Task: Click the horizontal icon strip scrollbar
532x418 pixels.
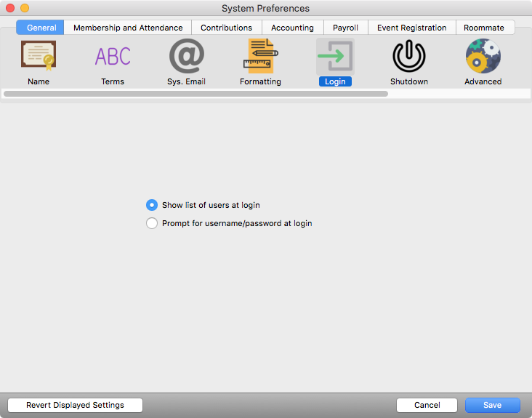Action: 196,94
